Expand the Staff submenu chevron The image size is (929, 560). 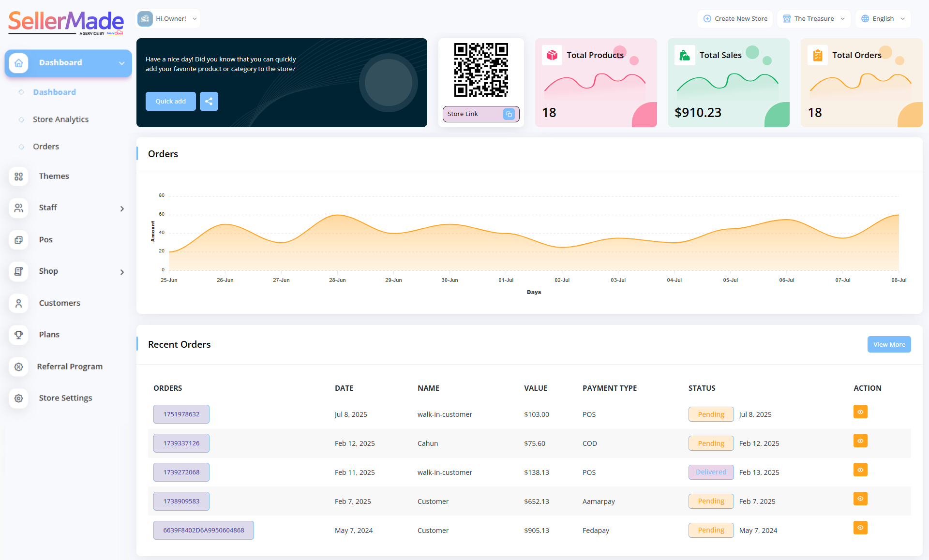pos(122,208)
